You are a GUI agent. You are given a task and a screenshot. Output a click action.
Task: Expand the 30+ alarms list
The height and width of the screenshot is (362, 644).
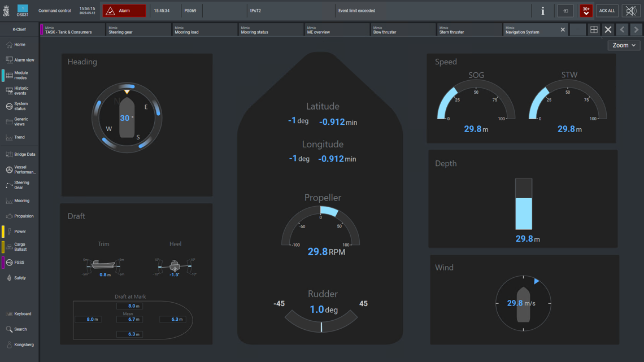(x=586, y=11)
